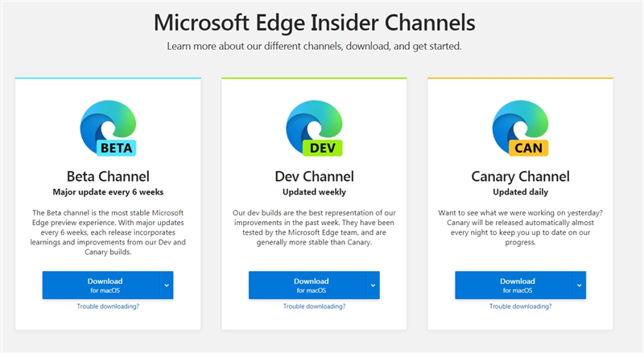Image resolution: width=644 pixels, height=353 pixels.
Task: Open Trouble downloading link under Beta Channel
Action: coord(108,306)
